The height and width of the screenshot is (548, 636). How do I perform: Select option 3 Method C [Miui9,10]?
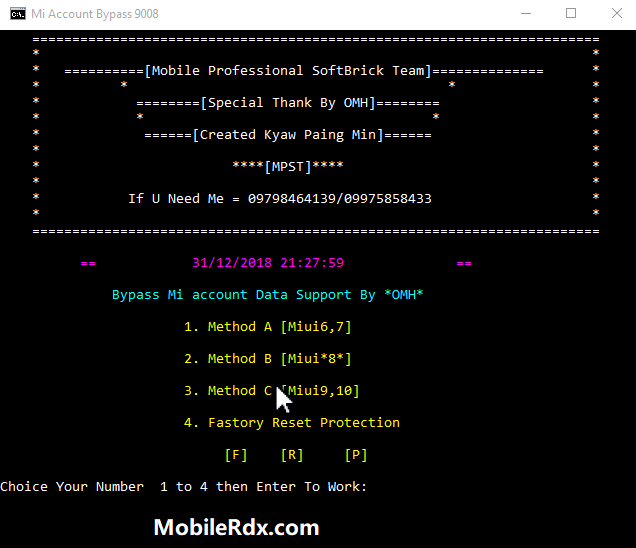[x=272, y=391]
